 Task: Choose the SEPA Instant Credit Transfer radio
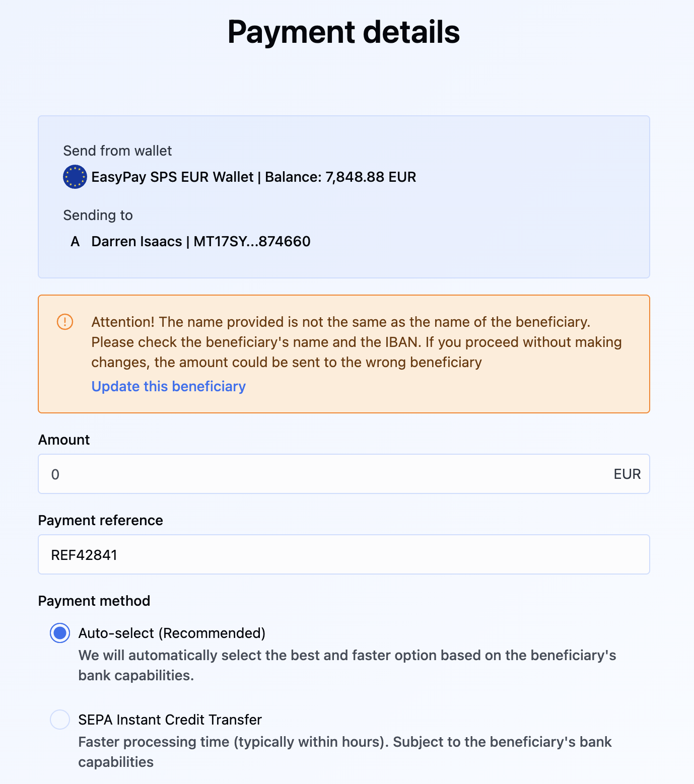[60, 720]
